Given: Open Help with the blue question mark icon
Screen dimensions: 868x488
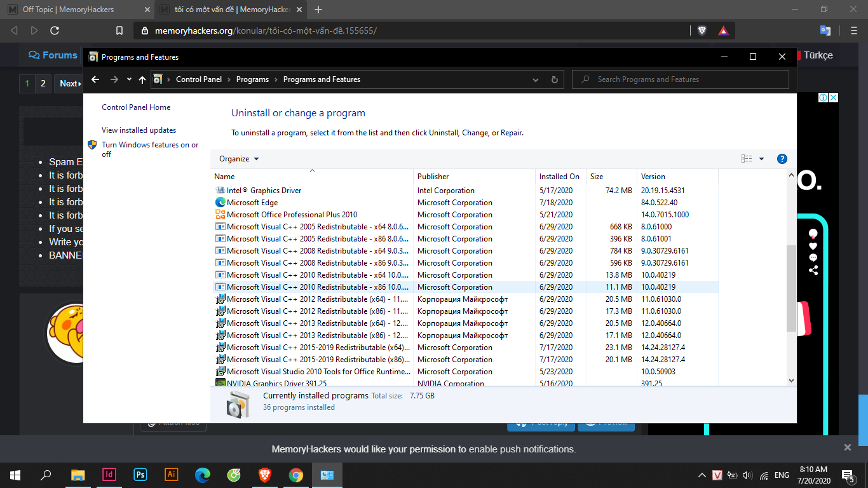Looking at the screenshot, I should 782,159.
